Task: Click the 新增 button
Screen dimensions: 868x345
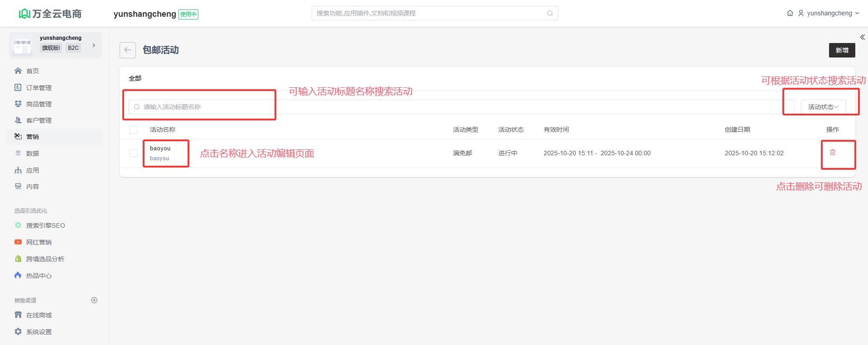Action: 842,50
